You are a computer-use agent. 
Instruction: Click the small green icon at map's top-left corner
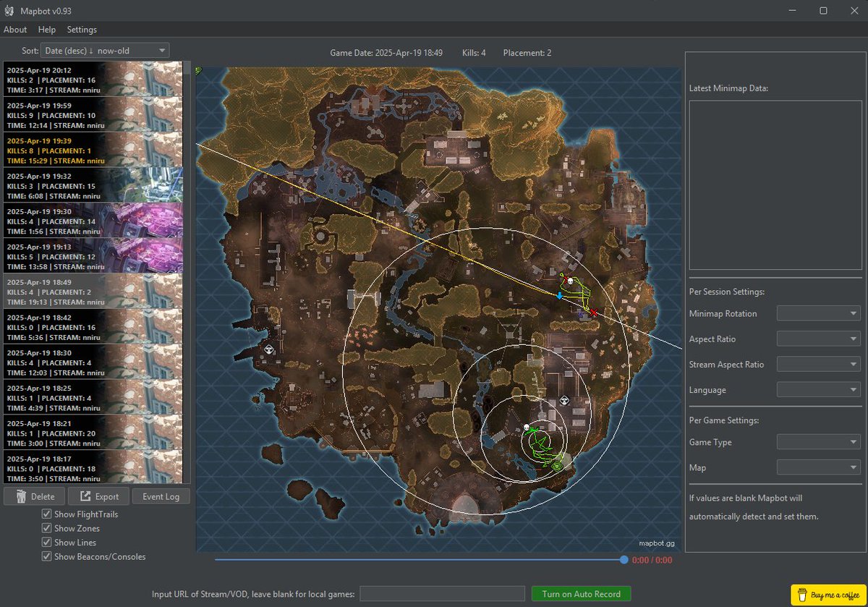(x=197, y=70)
